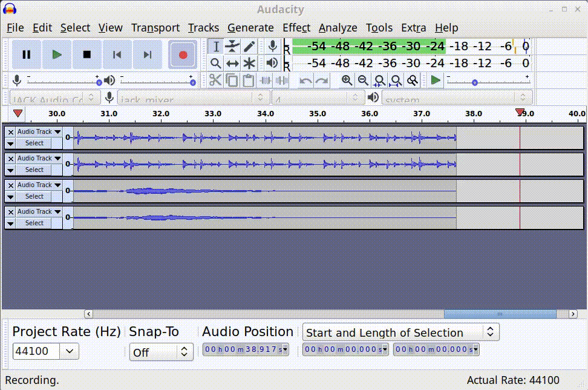Open the Analyze menu
The image size is (588, 390).
[338, 28]
